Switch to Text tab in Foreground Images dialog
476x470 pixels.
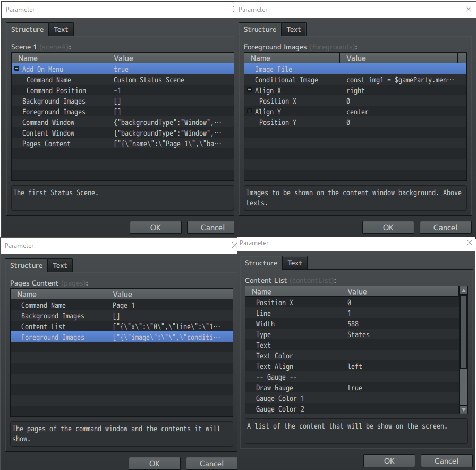pyautogui.click(x=294, y=29)
